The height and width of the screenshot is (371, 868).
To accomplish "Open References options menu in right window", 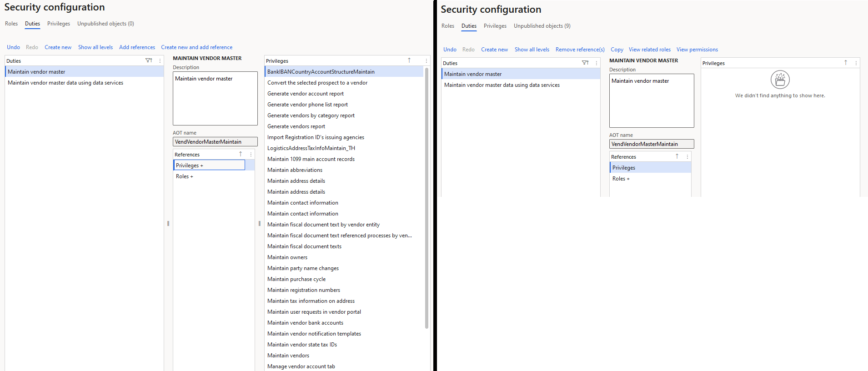I will (x=687, y=157).
